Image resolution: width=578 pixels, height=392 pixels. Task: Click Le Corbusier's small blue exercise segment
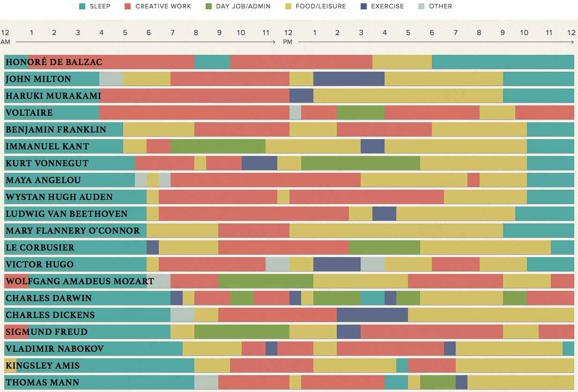click(153, 247)
